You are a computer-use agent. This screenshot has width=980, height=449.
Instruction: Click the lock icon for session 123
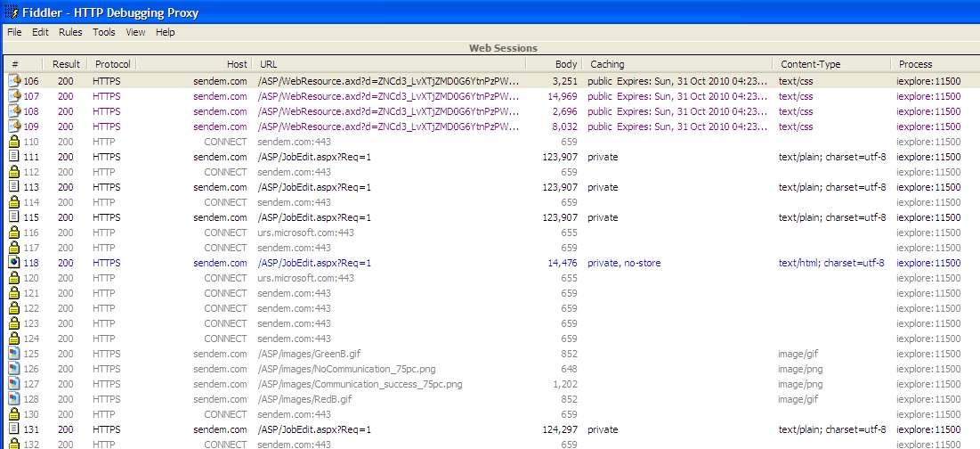coord(13,323)
